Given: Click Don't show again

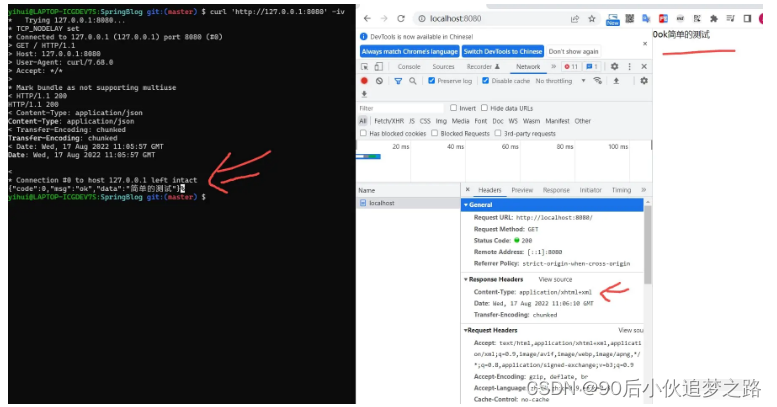Looking at the screenshot, I should [x=573, y=52].
